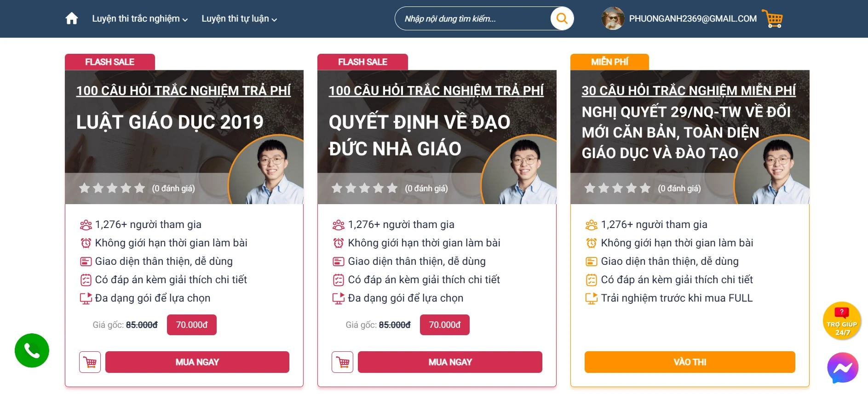Click the star rating on Luật Giáo Dục card
The image size is (868, 394).
(112, 188)
